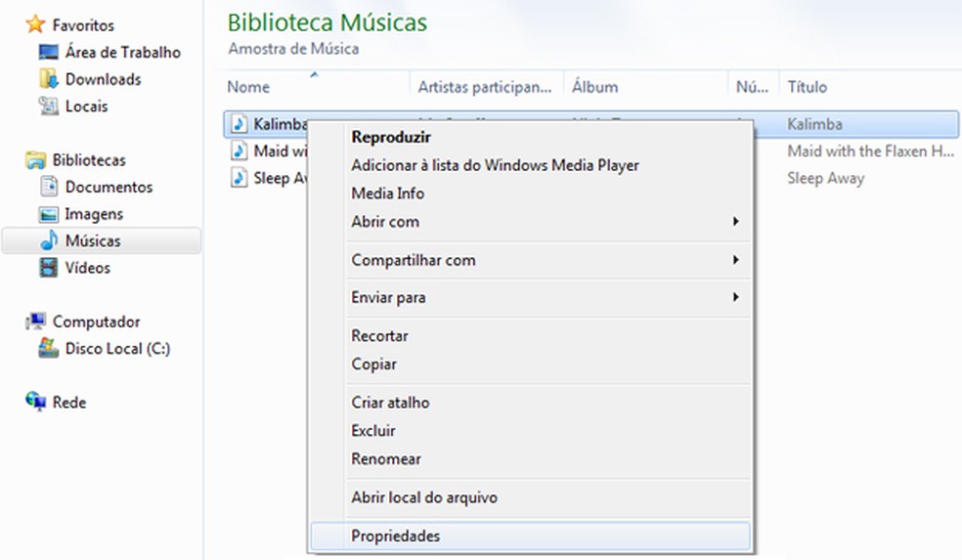Expand the Abrir com submenu arrow

click(x=735, y=222)
